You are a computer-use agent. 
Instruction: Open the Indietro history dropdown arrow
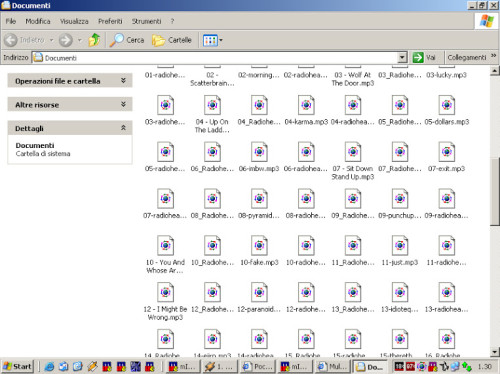tap(52, 40)
